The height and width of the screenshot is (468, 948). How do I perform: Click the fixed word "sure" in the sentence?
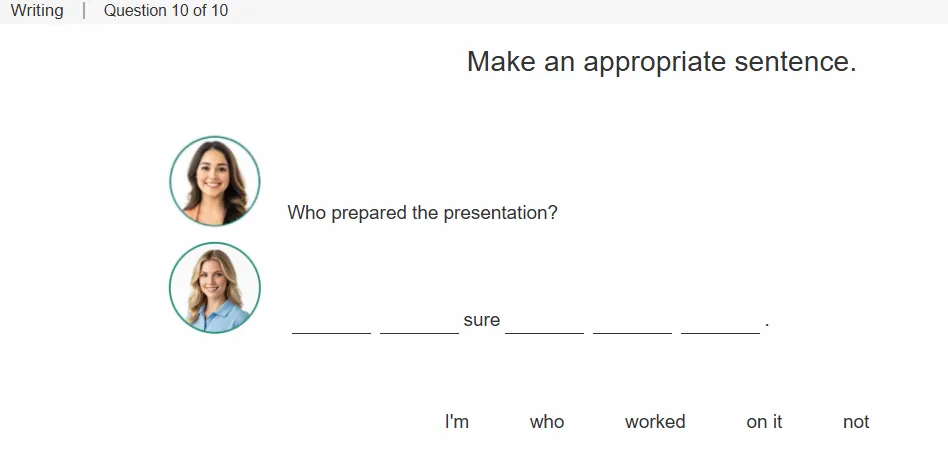[482, 320]
